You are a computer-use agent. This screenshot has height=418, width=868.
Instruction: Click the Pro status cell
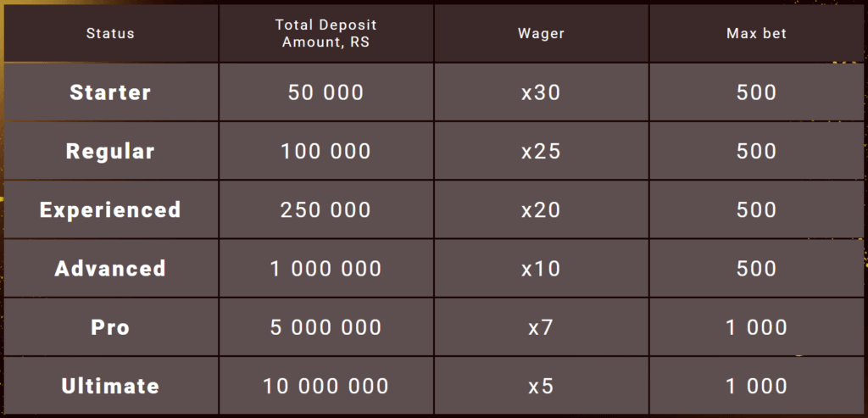point(110,327)
